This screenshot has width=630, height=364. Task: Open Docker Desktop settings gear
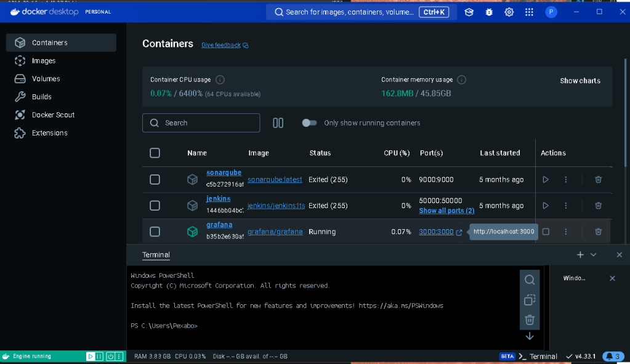click(509, 12)
